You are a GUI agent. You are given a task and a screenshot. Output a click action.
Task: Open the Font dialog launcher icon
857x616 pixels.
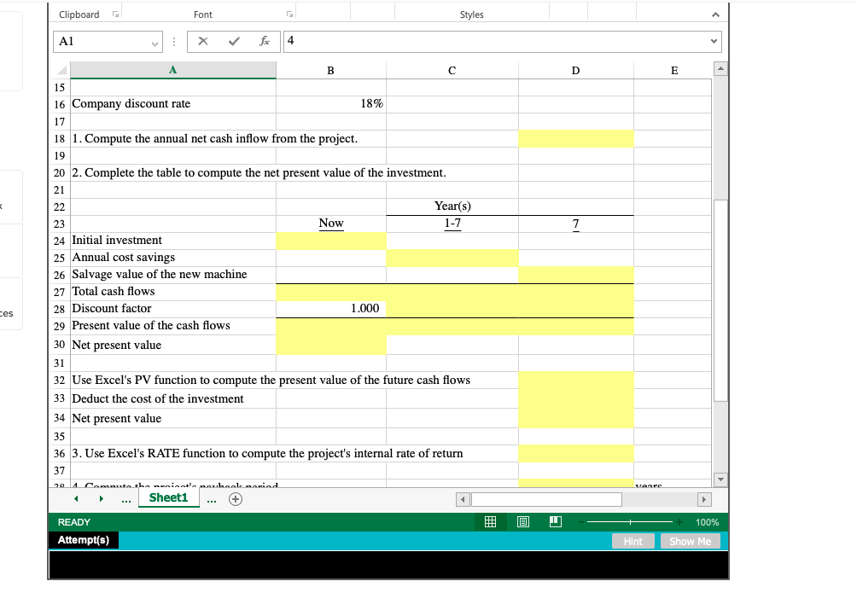[x=289, y=14]
